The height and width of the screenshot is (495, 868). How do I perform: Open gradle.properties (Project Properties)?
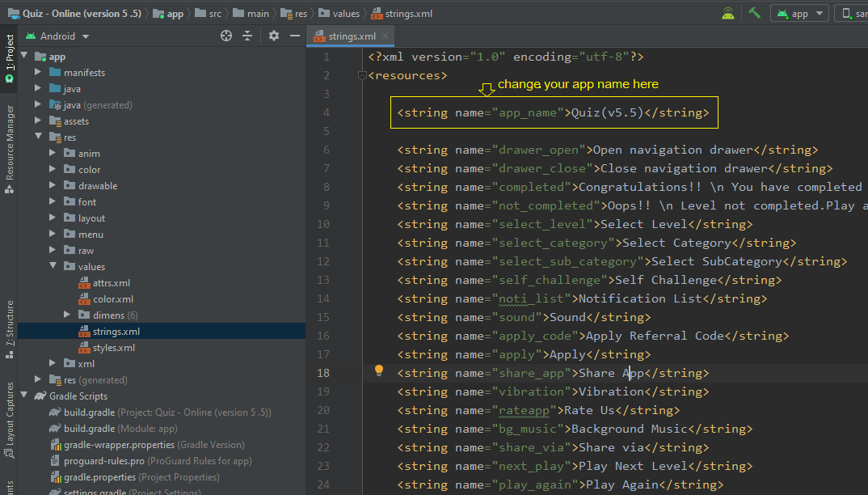click(134, 476)
